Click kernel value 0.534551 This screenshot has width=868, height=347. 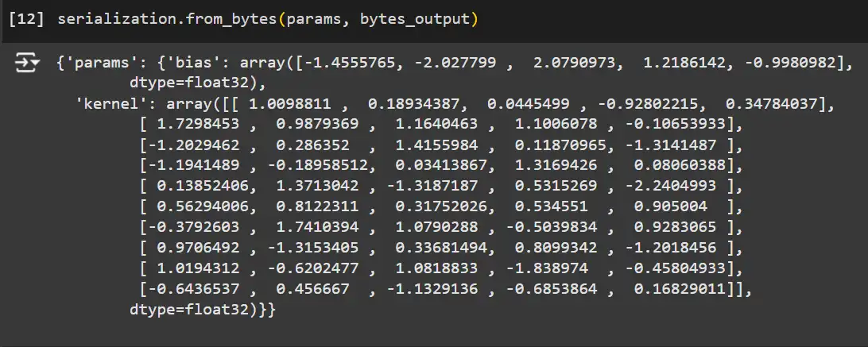[x=552, y=206]
